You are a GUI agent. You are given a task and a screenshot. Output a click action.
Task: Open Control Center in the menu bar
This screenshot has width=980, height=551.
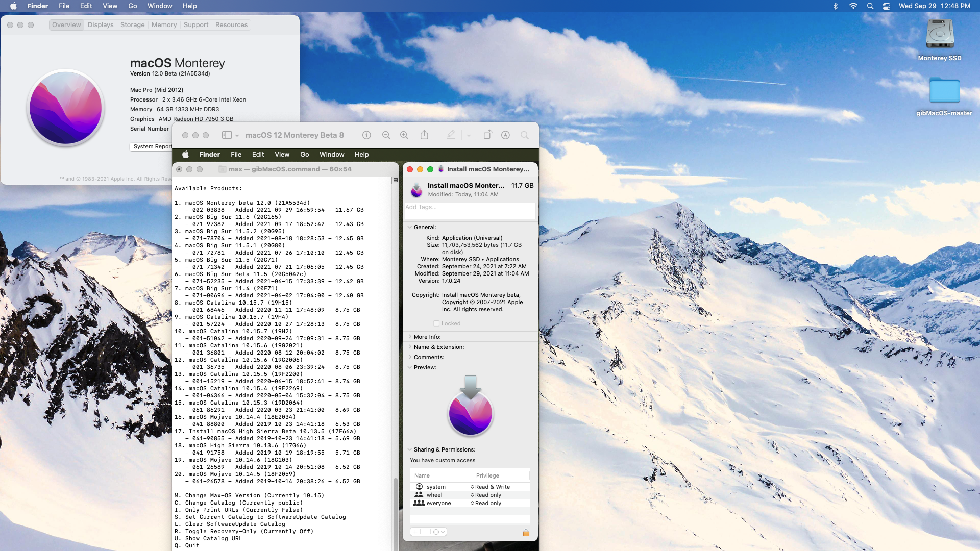tap(887, 6)
